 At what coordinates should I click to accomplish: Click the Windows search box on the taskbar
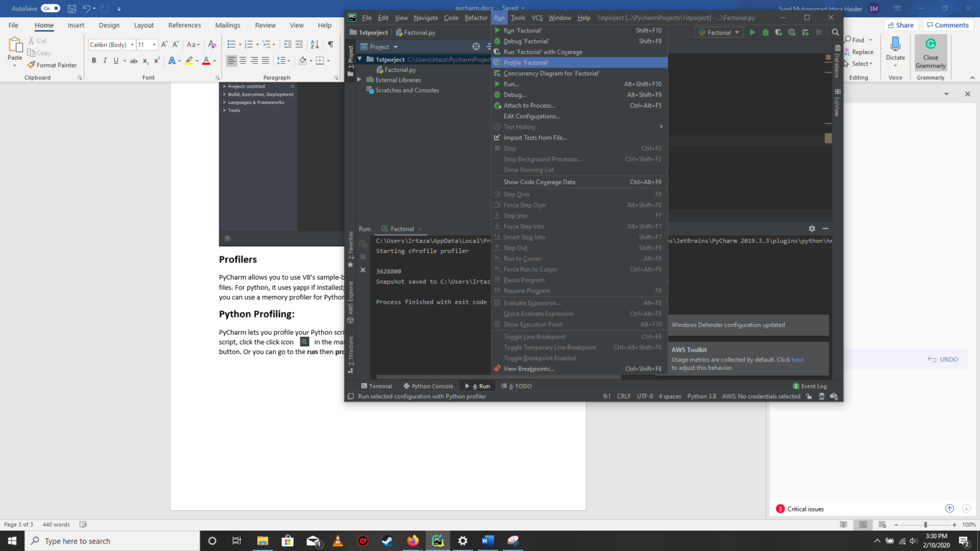click(112, 541)
